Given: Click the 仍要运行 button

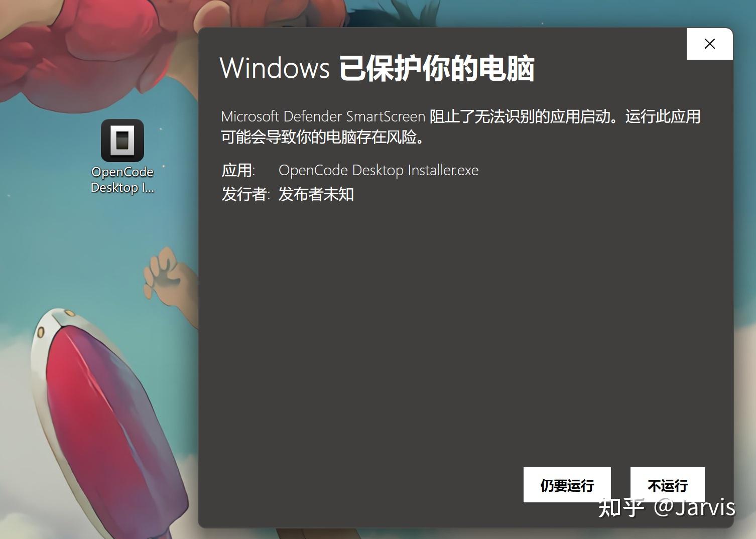Looking at the screenshot, I should coord(567,485).
